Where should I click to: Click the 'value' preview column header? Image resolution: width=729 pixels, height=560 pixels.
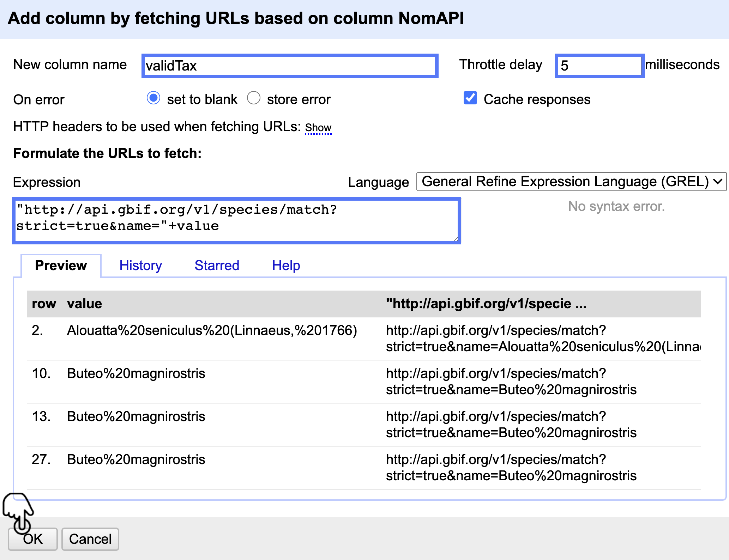84,304
